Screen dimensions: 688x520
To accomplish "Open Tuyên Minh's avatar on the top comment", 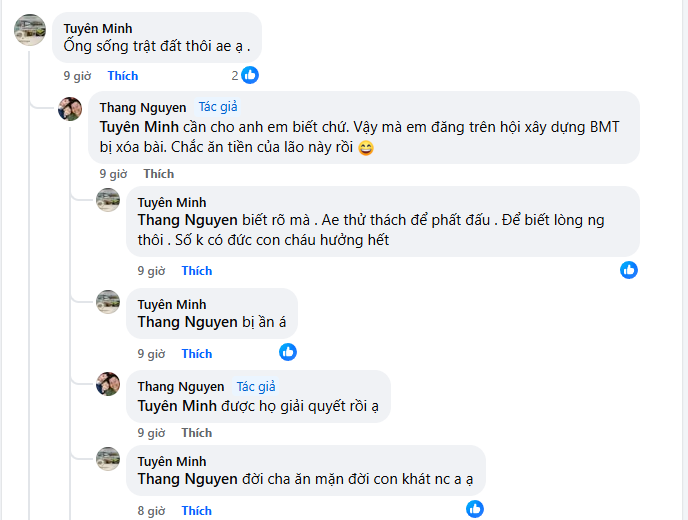I will [30, 30].
